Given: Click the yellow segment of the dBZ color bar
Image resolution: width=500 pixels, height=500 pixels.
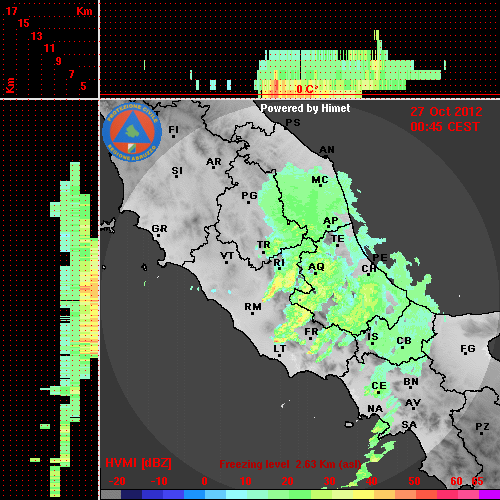Looking at the screenshot, I should pos(363,495).
